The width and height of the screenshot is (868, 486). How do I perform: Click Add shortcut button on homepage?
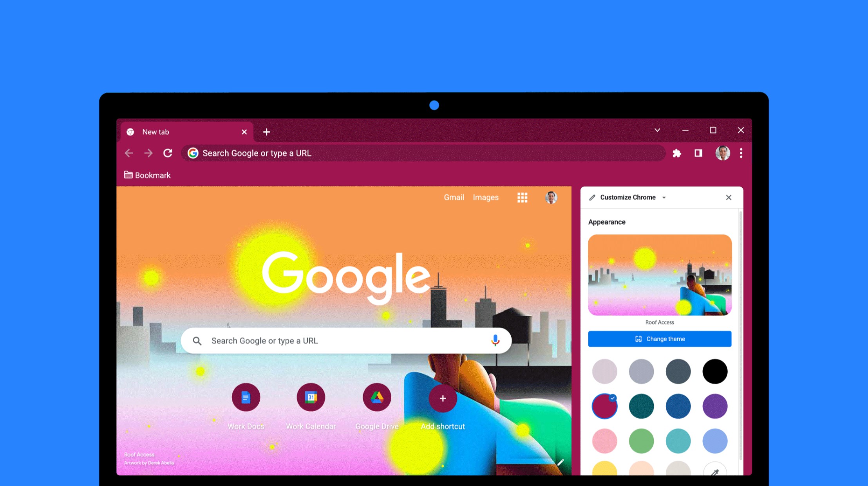(x=442, y=398)
